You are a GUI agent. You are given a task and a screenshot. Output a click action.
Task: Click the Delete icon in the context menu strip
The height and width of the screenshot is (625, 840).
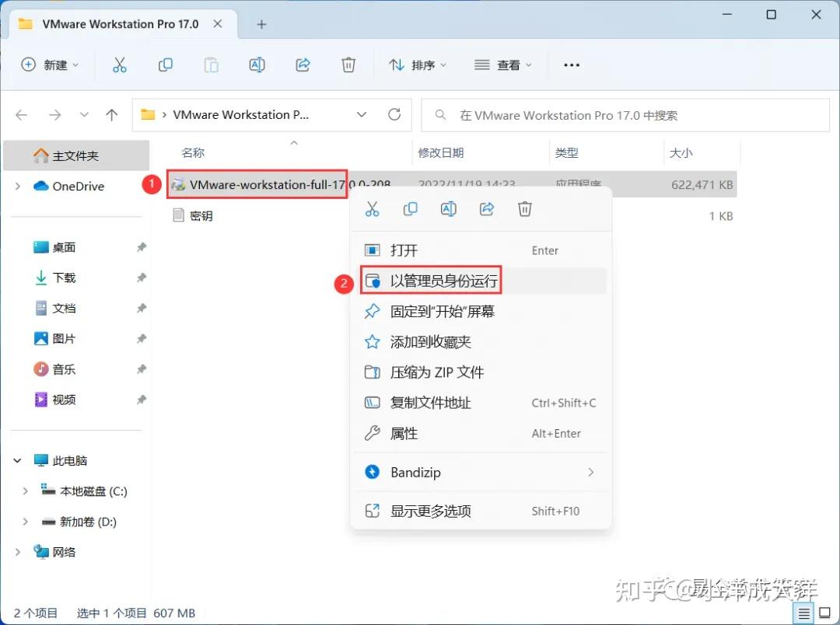pyautogui.click(x=524, y=208)
